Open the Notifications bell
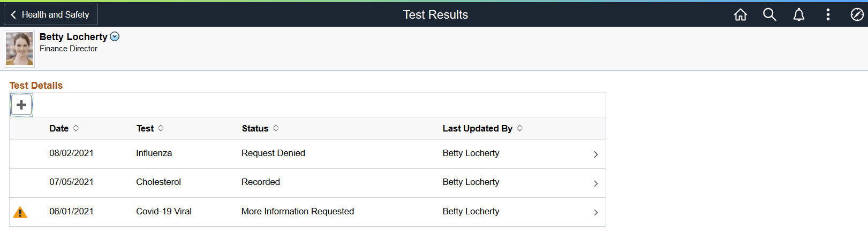868x240 pixels. [798, 15]
